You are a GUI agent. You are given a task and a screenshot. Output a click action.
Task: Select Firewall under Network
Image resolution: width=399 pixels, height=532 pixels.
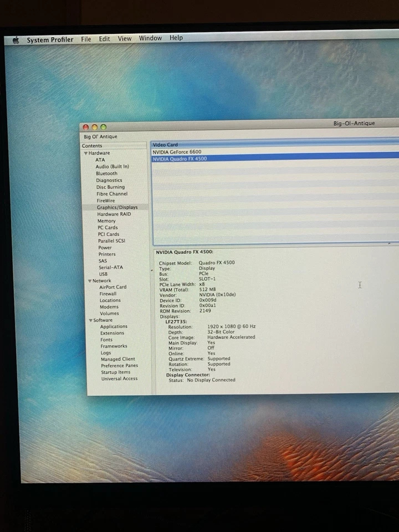tap(108, 294)
